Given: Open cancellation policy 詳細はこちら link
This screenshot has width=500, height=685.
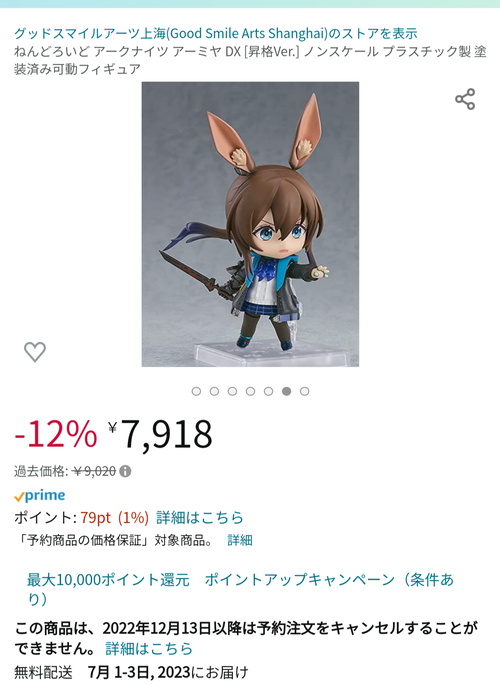Looking at the screenshot, I should click(149, 648).
